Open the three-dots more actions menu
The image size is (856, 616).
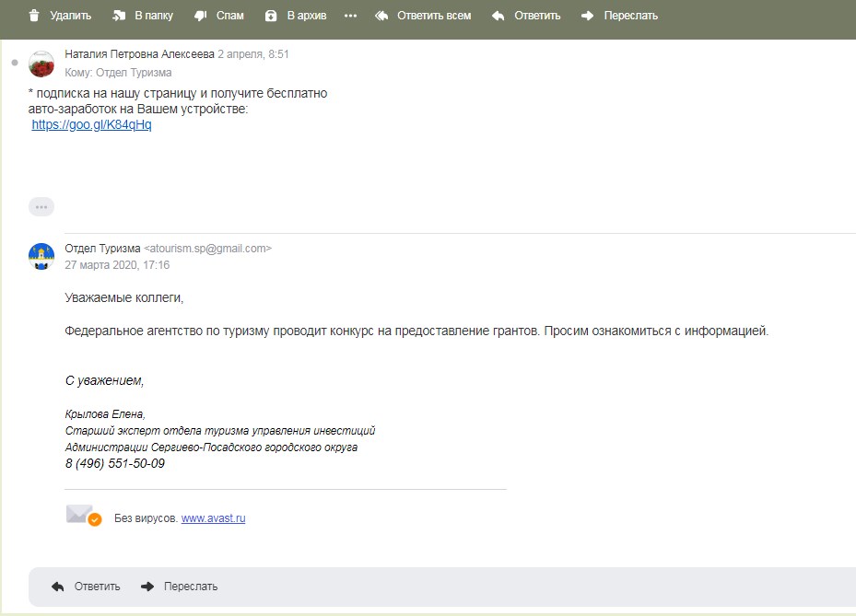pyautogui.click(x=350, y=16)
